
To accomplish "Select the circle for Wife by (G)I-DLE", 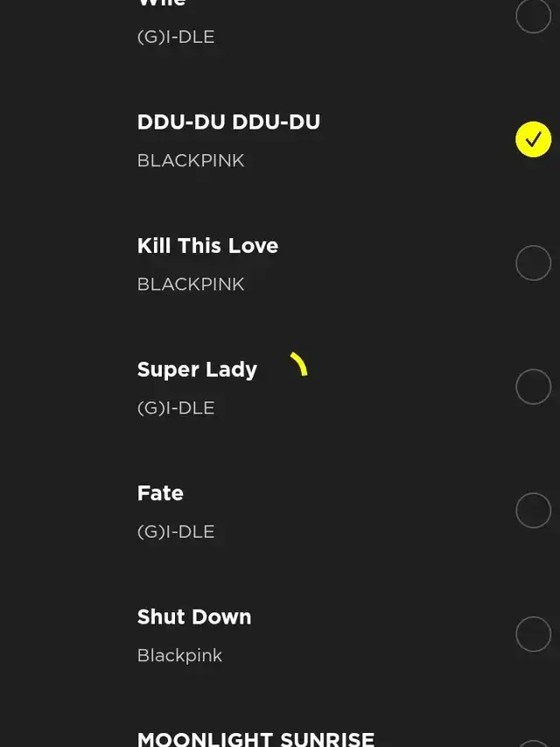I will click(533, 16).
